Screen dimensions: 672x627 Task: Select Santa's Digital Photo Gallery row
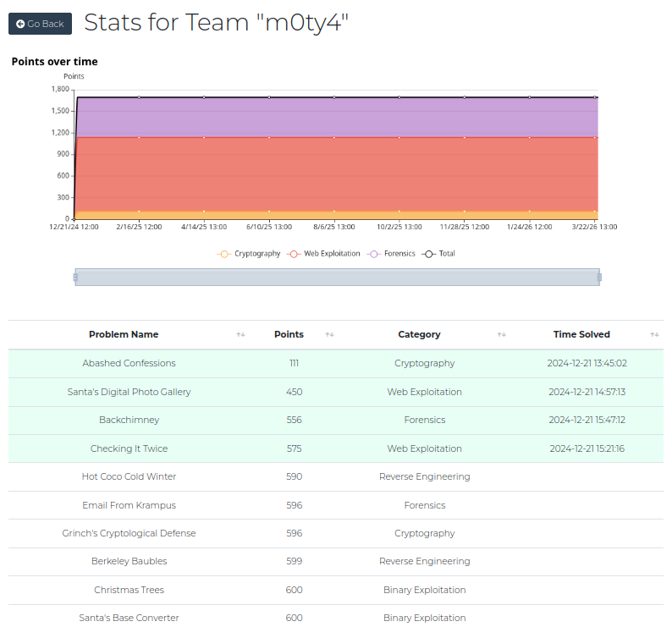(x=129, y=392)
